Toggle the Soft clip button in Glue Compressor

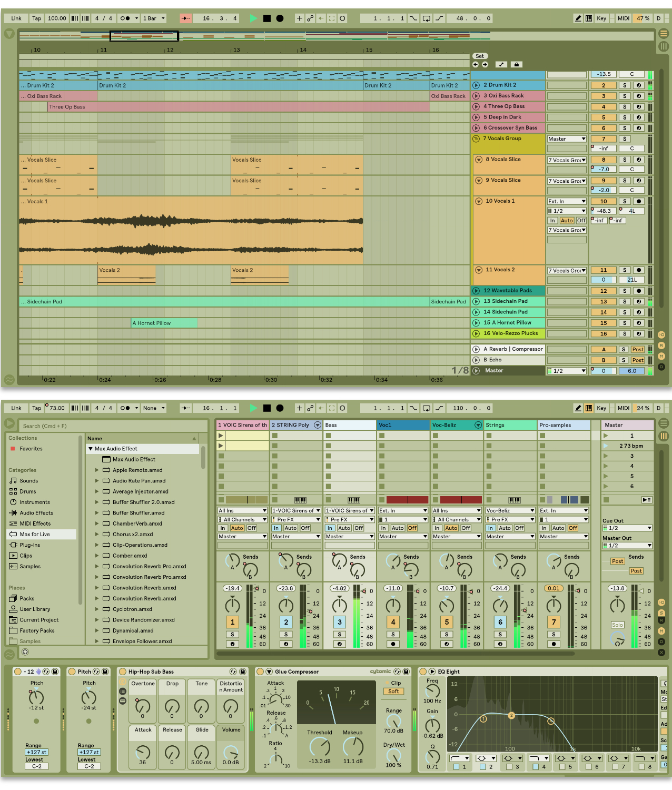(x=393, y=692)
